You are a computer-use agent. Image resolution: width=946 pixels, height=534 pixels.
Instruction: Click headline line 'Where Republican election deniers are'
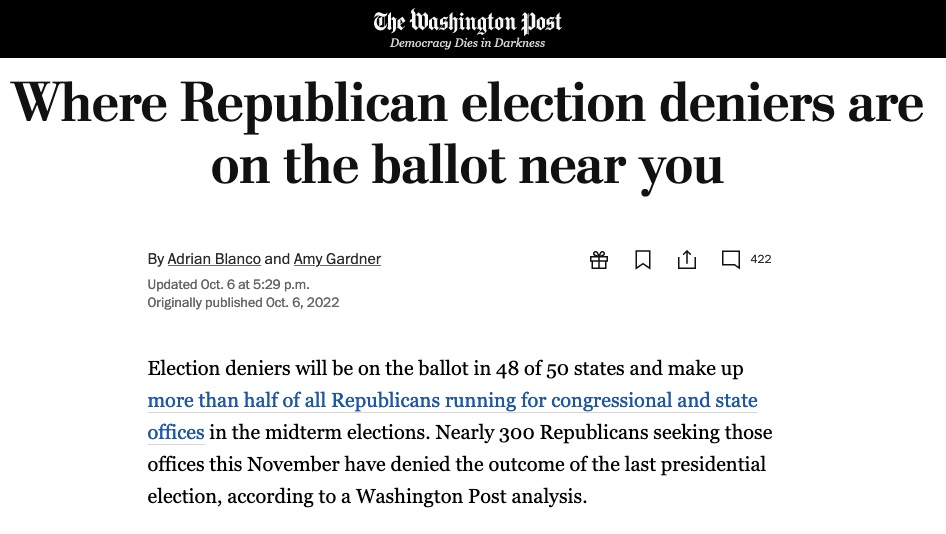tap(468, 103)
